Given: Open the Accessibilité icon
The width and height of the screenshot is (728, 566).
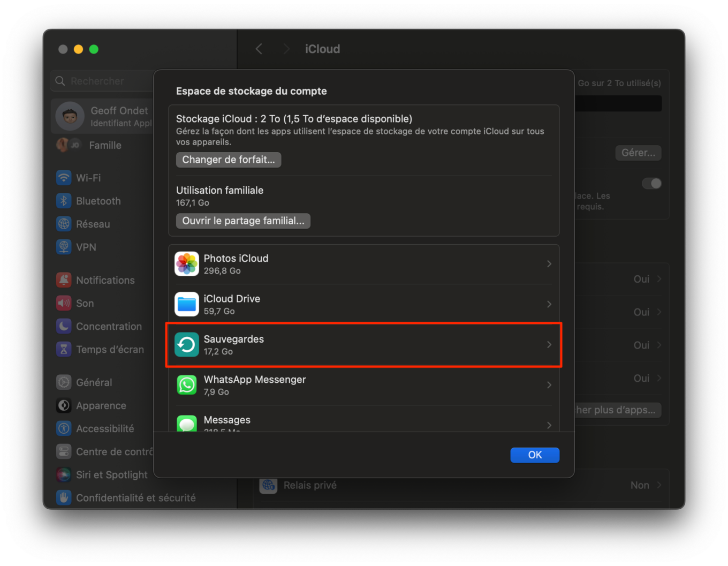Looking at the screenshot, I should [64, 428].
